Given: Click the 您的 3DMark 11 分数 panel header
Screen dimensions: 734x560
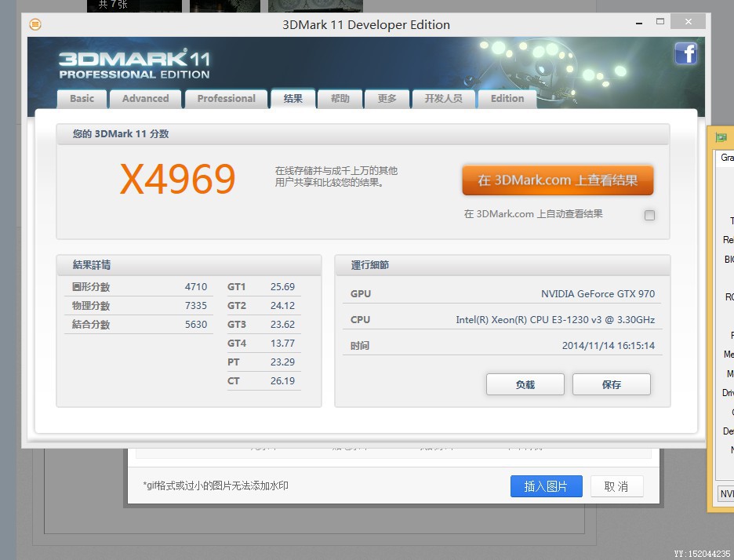Looking at the screenshot, I should 363,134.
